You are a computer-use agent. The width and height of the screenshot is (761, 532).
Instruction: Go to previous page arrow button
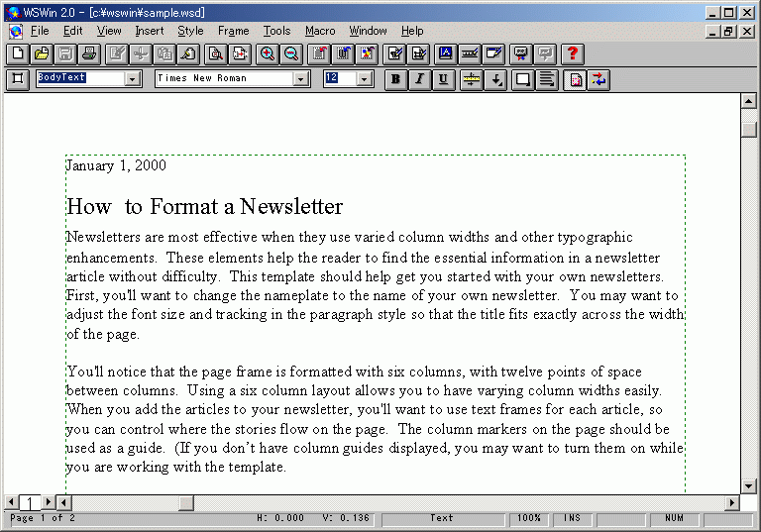pyautogui.click(x=11, y=502)
